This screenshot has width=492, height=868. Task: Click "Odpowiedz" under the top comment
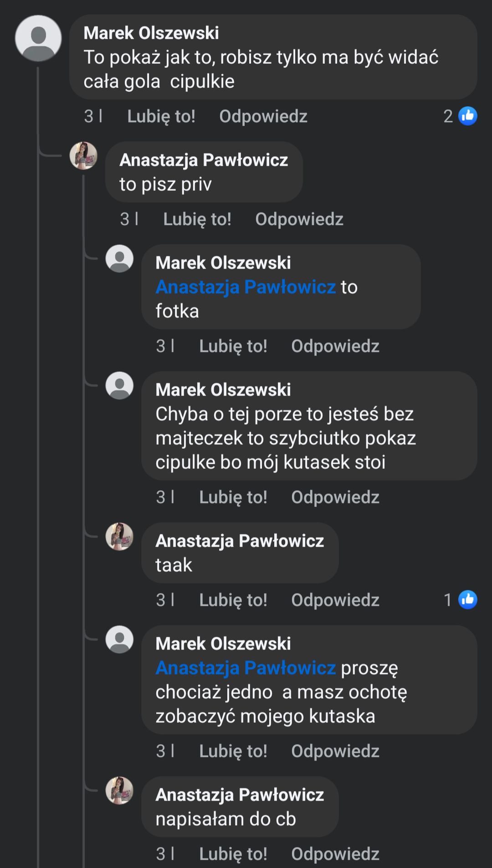tap(263, 117)
